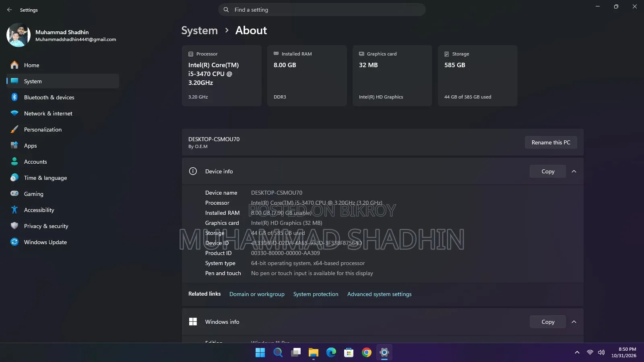
Task: Open Wi-Fi network tray icon
Action: (x=590, y=352)
